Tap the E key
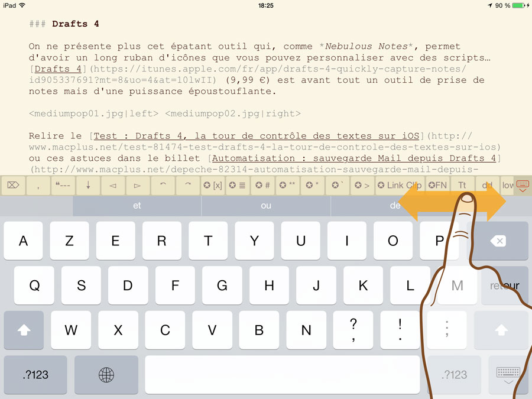Viewport: 532px width, 399px height. point(116,241)
